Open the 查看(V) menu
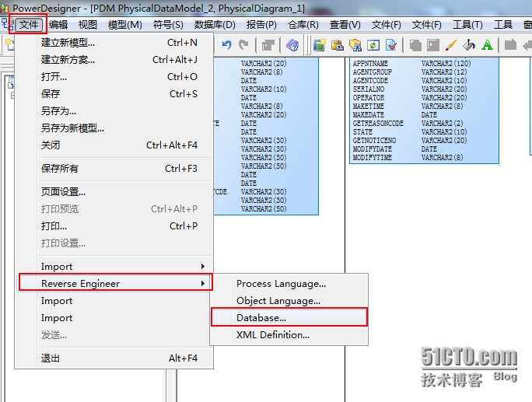Screen dimensions: 532x402 point(345,24)
